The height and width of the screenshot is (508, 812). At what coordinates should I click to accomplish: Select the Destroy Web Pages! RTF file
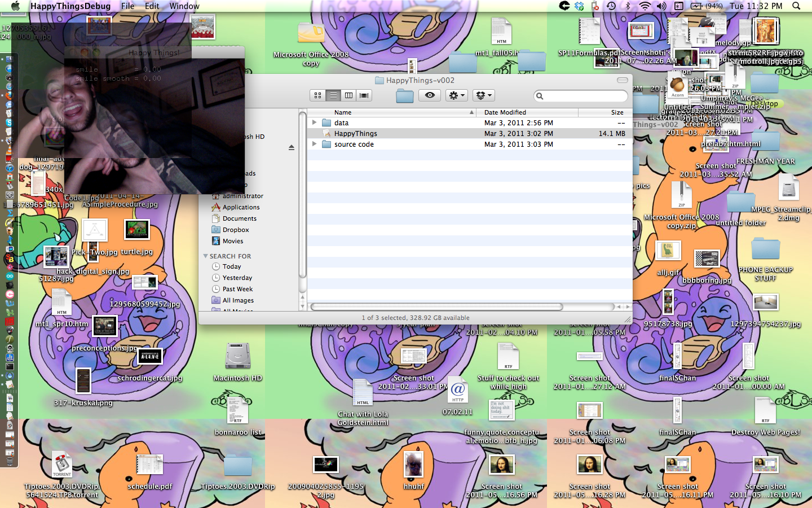765,410
